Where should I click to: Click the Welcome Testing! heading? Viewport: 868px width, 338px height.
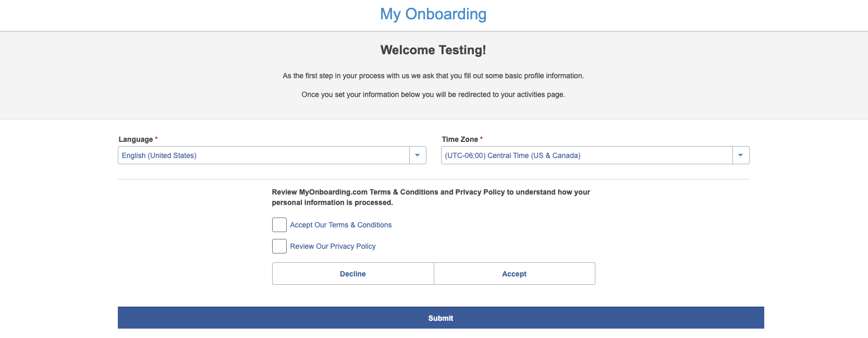433,50
